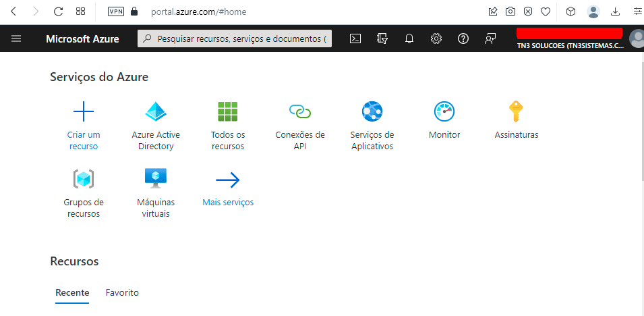
Task: Open Serviços de Aplicativos
Action: tap(372, 111)
